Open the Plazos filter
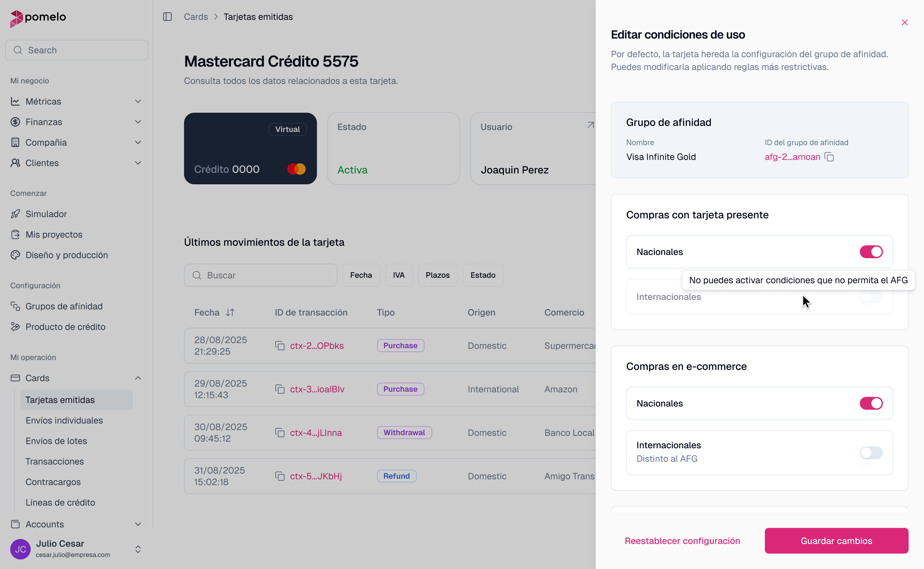924x569 pixels. 438,275
